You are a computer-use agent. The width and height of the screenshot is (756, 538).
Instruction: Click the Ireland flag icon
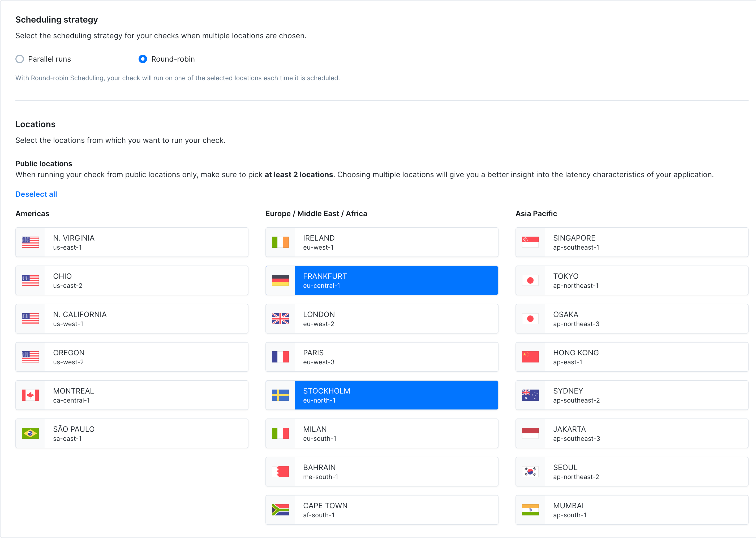280,242
